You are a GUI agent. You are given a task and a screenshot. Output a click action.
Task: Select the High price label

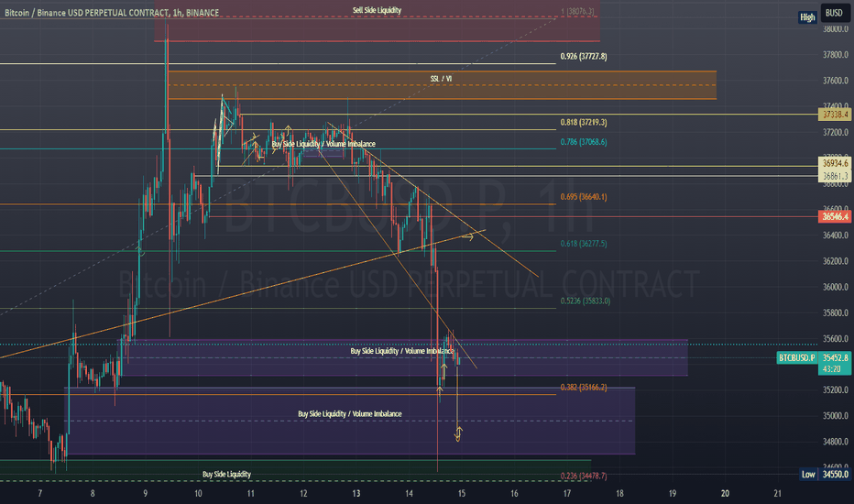coord(807,17)
